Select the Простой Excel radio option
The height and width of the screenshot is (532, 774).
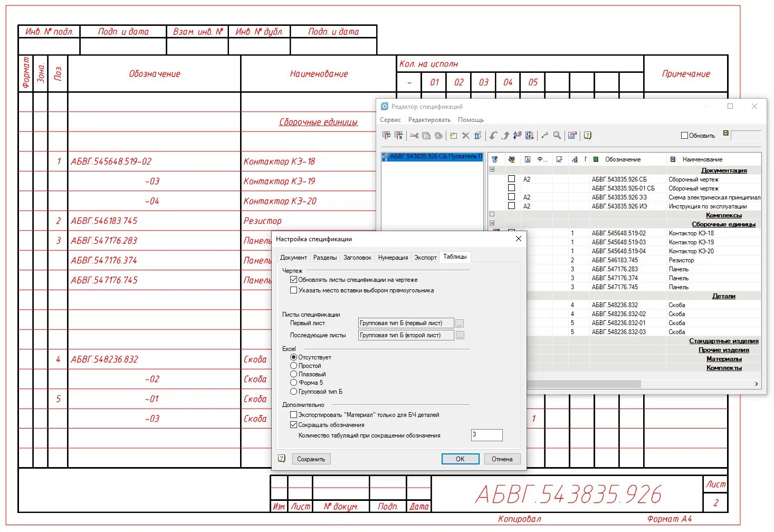tap(294, 366)
